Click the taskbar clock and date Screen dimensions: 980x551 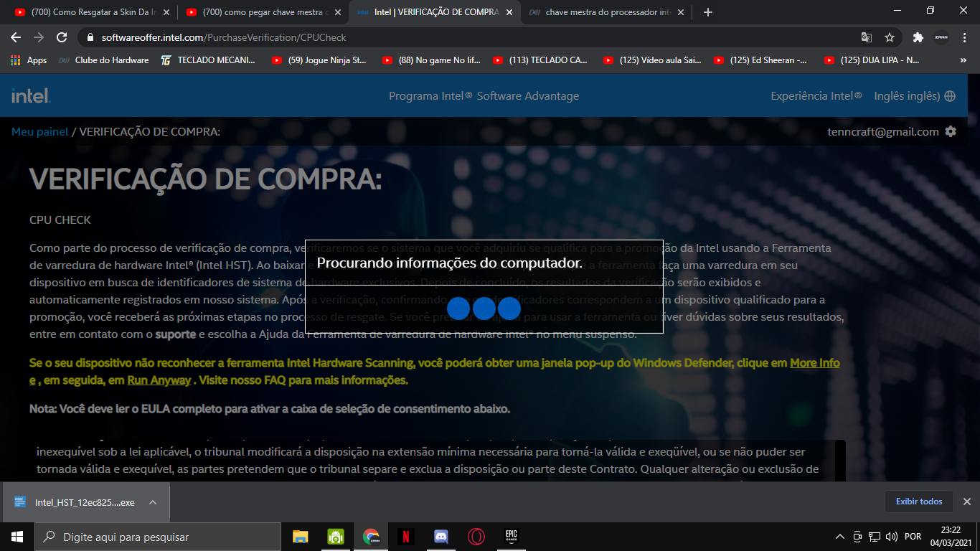951,537
